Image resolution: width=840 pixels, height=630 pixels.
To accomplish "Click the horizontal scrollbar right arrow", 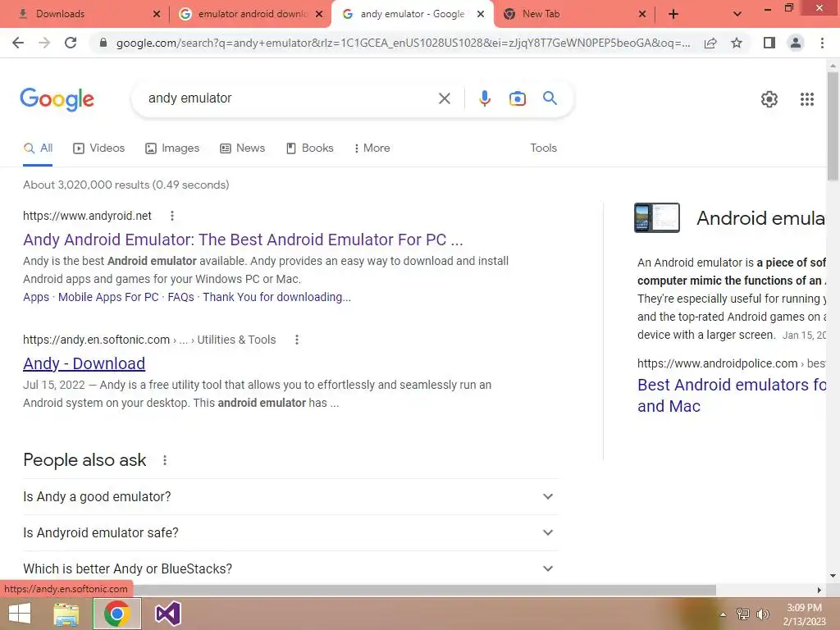I will tap(819, 590).
